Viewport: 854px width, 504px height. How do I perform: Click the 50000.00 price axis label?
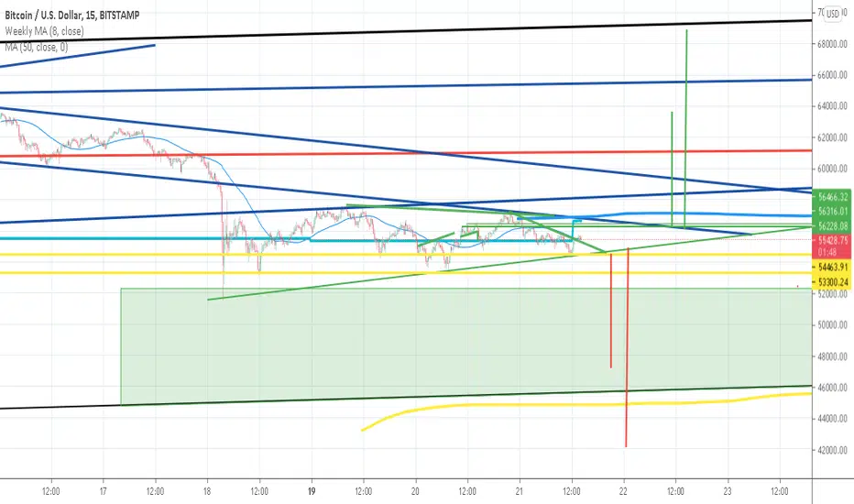click(x=832, y=325)
